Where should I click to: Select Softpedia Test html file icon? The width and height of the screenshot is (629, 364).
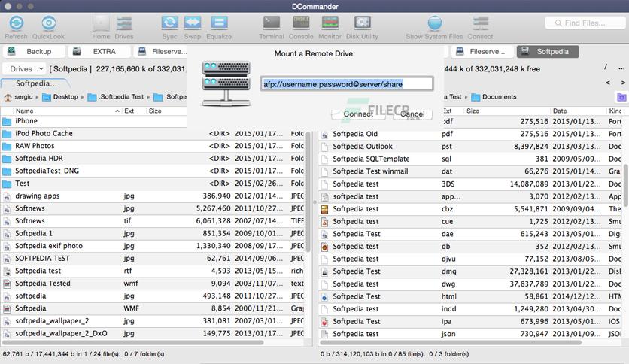coord(325,296)
